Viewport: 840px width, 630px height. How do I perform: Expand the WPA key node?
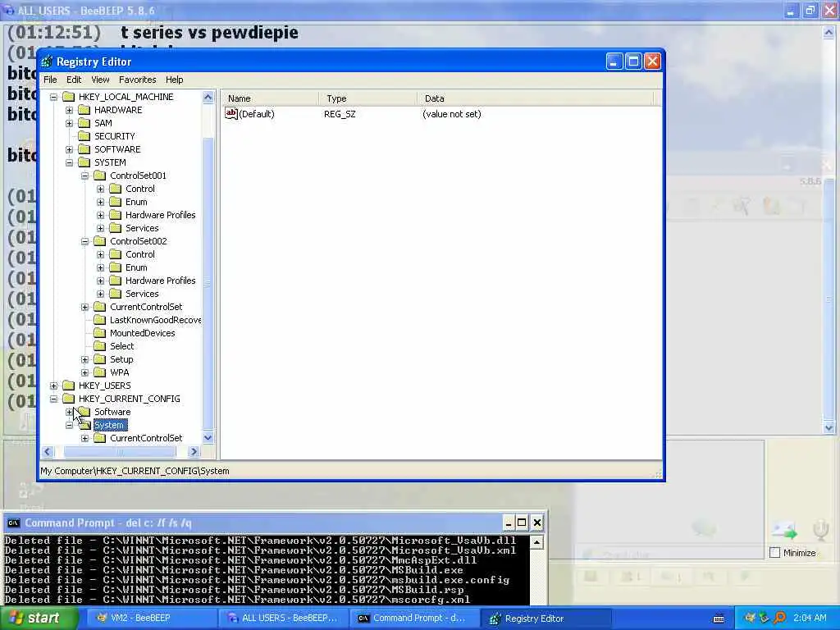tap(84, 372)
